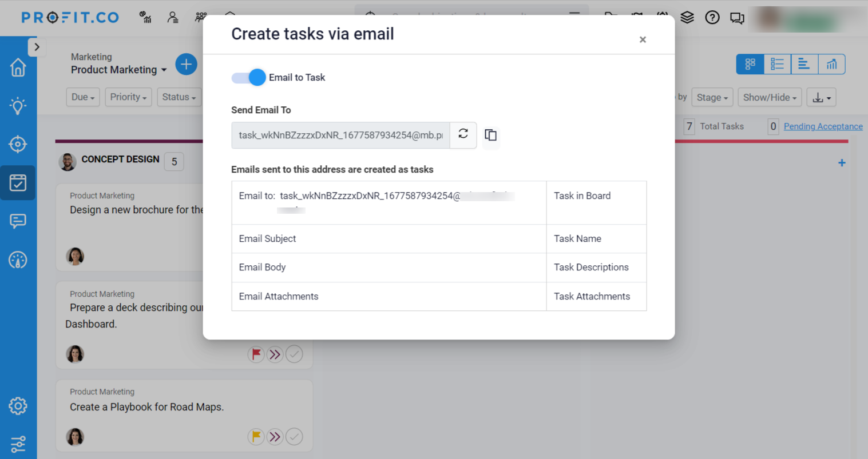868x459 pixels.
Task: Click the layers icon in top toolbar
Action: [x=687, y=18]
